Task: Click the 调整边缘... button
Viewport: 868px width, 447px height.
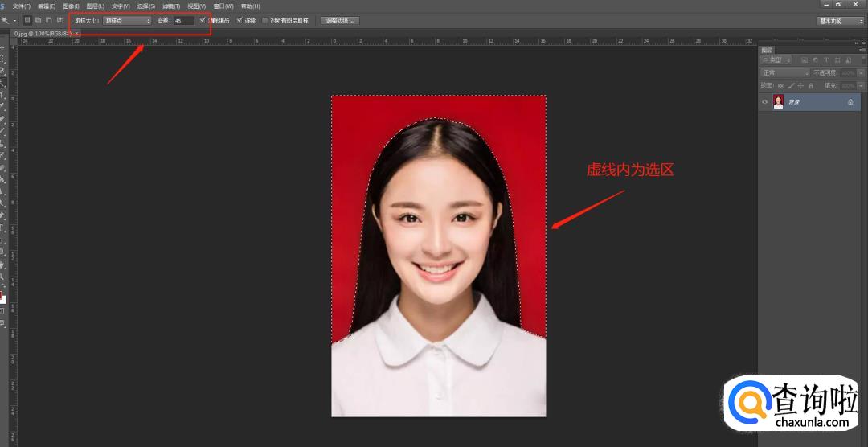Action: (x=340, y=20)
